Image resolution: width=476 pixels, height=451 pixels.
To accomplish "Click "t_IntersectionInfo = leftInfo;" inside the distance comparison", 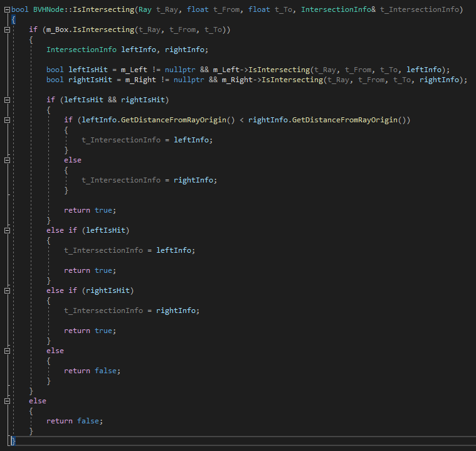I will [147, 140].
